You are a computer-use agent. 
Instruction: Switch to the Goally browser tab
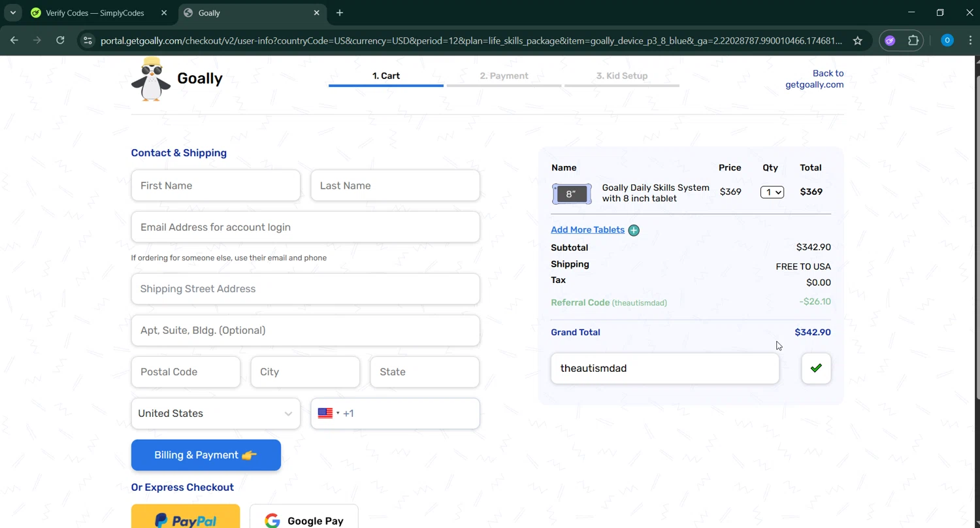click(x=252, y=13)
